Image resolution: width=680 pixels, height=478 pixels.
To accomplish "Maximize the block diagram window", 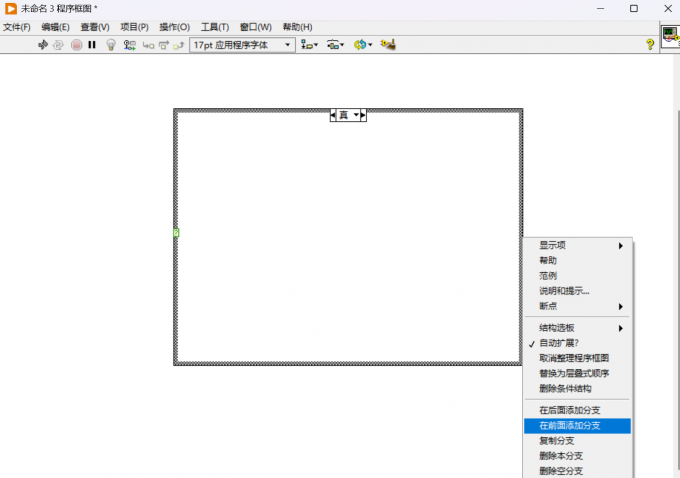I will click(x=634, y=8).
